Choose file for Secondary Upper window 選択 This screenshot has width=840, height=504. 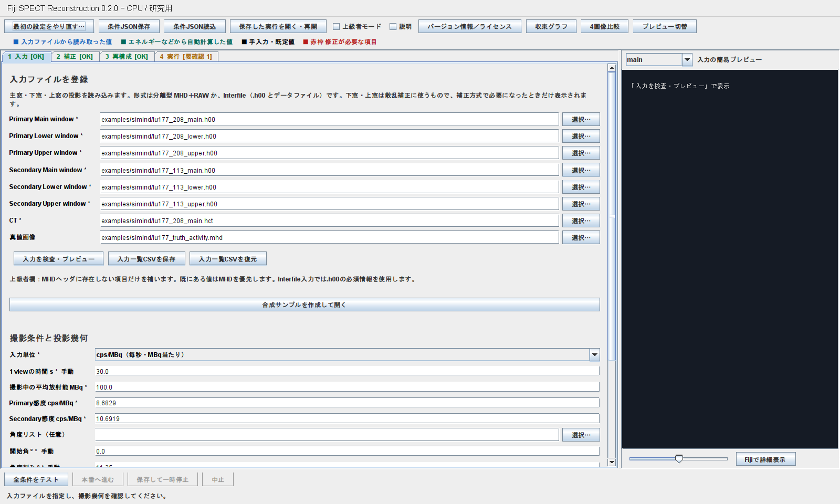tap(581, 204)
